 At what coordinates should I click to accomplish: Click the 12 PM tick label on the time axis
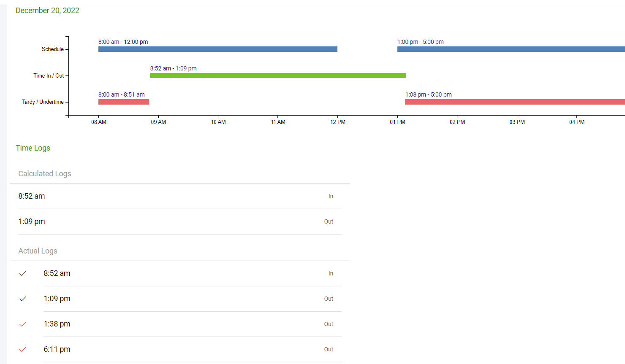click(x=337, y=122)
